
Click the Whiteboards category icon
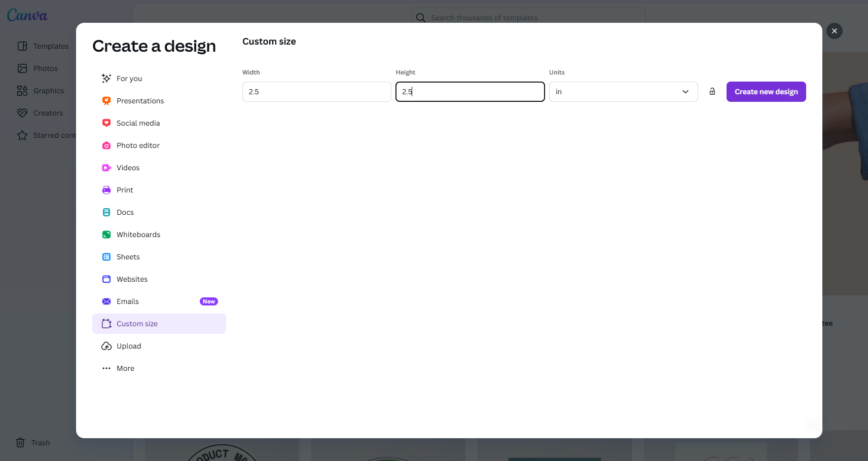click(106, 235)
